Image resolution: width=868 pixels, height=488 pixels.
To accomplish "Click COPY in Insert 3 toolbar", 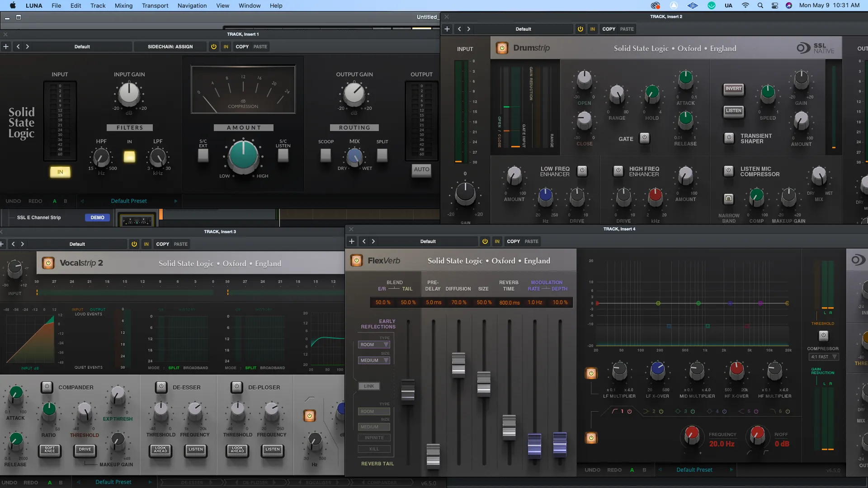I will [162, 244].
